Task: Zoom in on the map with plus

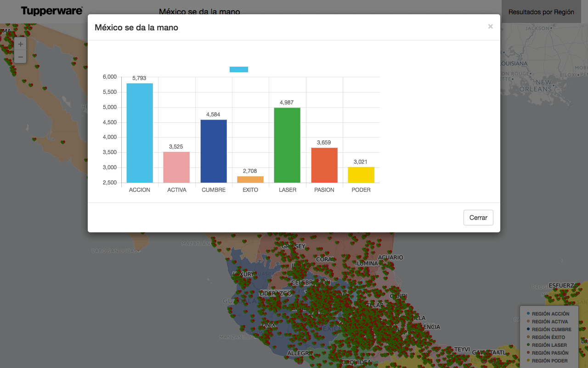Action: click(21, 44)
